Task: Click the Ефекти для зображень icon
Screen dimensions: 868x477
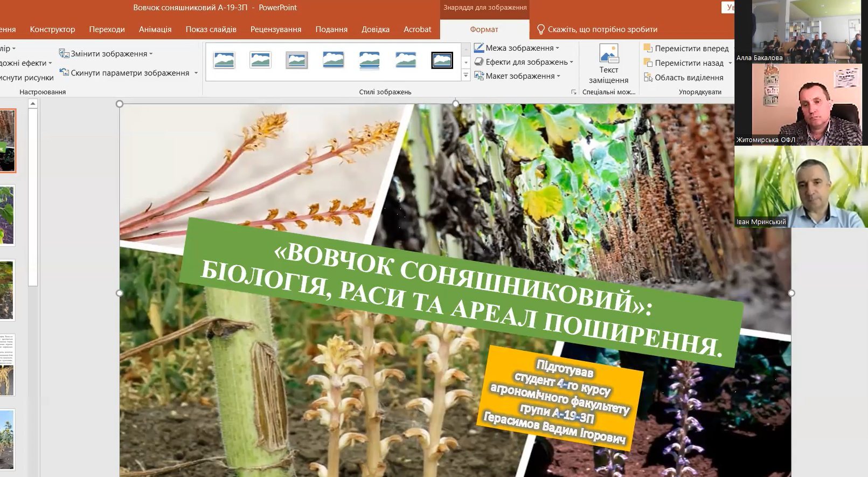Action: coord(478,62)
